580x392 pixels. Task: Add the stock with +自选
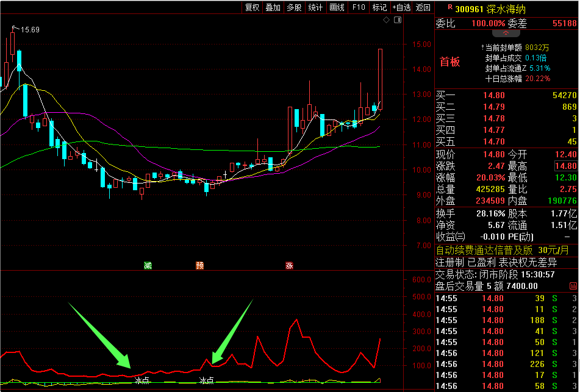[402, 7]
